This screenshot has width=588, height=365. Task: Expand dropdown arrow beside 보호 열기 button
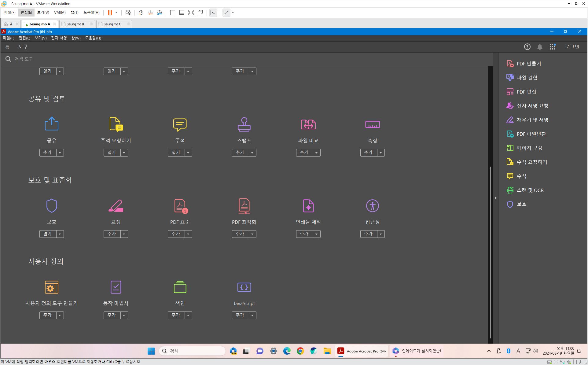(x=60, y=234)
